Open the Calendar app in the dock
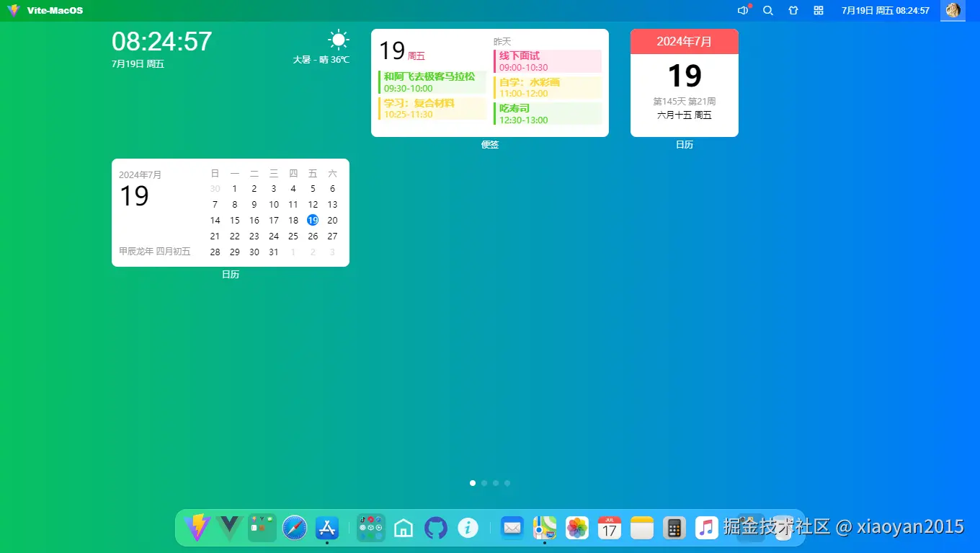 610,528
